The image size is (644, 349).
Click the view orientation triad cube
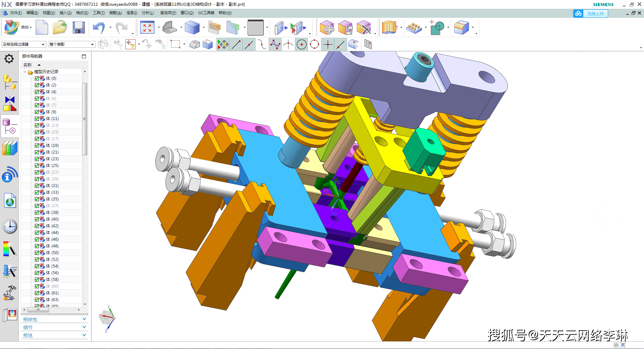tap(107, 317)
